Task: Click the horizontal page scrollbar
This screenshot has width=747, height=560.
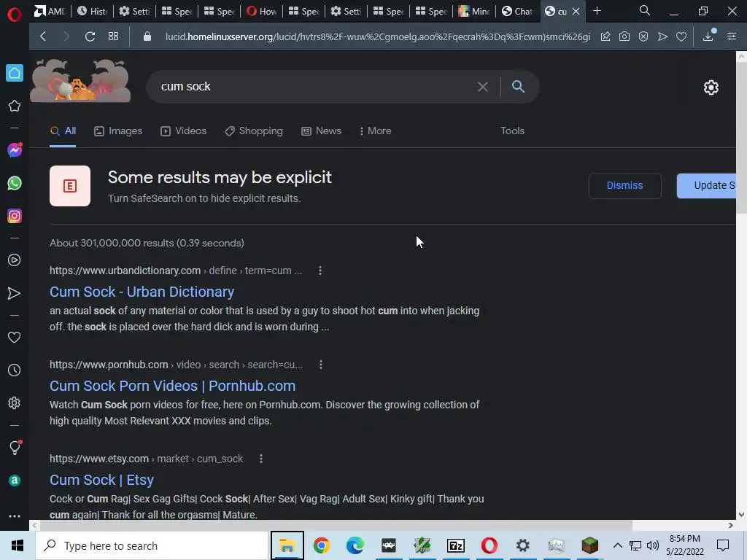Action: (x=336, y=525)
